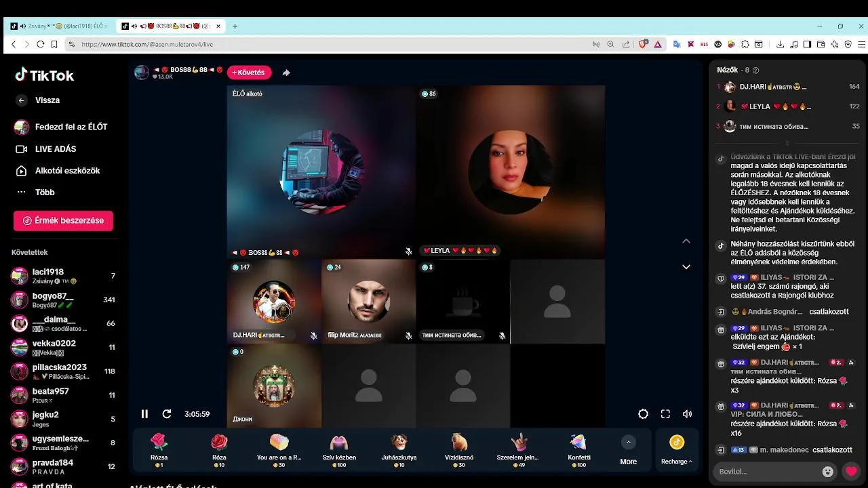The width and height of the screenshot is (868, 488).
Task: Enter fullscreen mode on the live player
Action: coord(665,414)
